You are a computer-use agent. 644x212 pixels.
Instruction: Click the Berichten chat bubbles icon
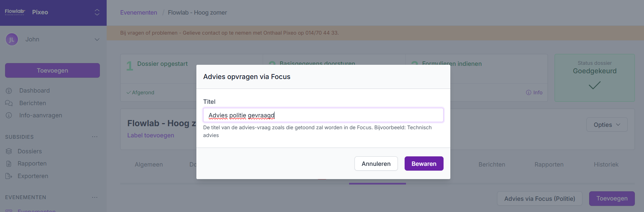[9, 103]
